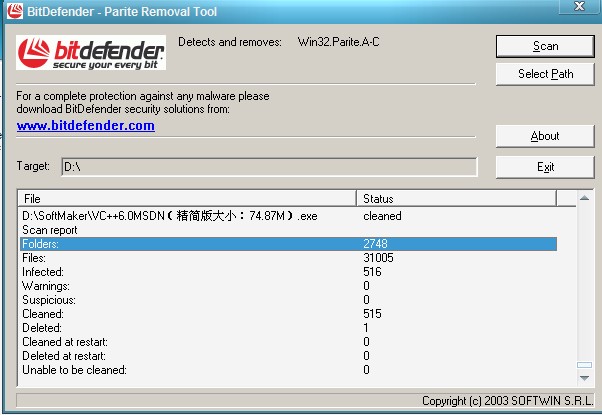Select the 'Unable to be cleaned:' row
This screenshot has width=602, height=415.
(288, 370)
